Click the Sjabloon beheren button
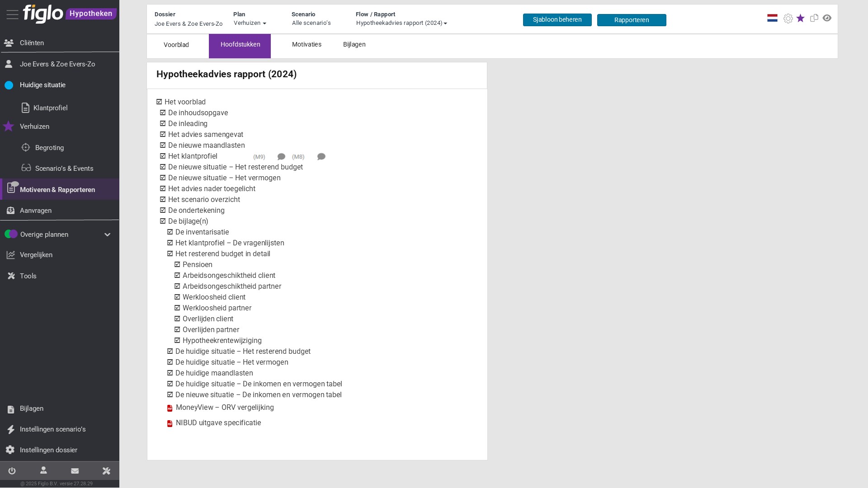 tap(557, 20)
